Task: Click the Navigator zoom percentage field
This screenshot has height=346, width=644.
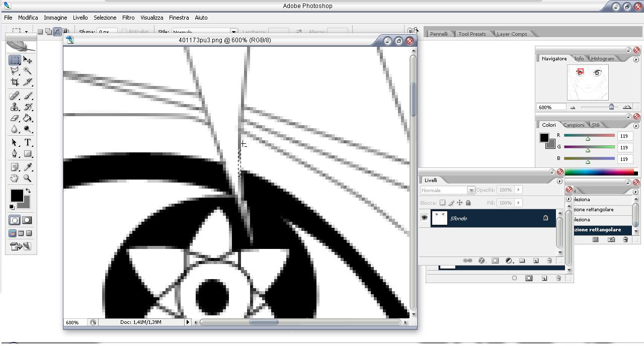Action: (x=551, y=107)
